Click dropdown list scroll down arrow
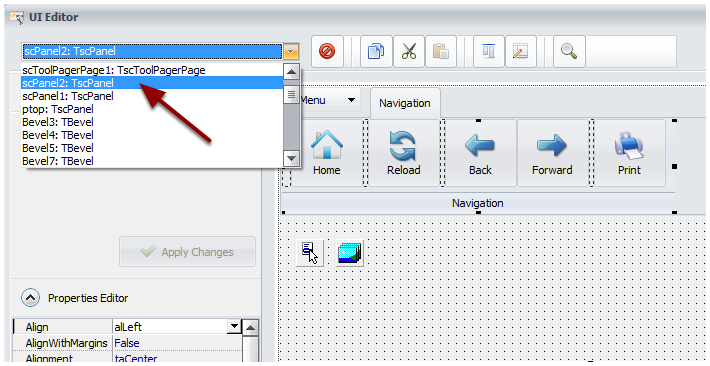 [291, 159]
